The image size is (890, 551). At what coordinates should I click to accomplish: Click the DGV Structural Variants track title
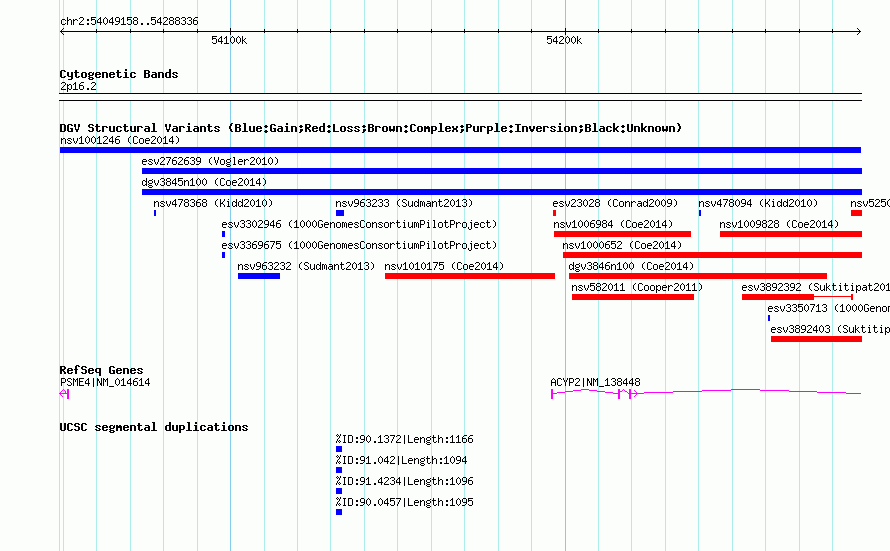[x=370, y=128]
